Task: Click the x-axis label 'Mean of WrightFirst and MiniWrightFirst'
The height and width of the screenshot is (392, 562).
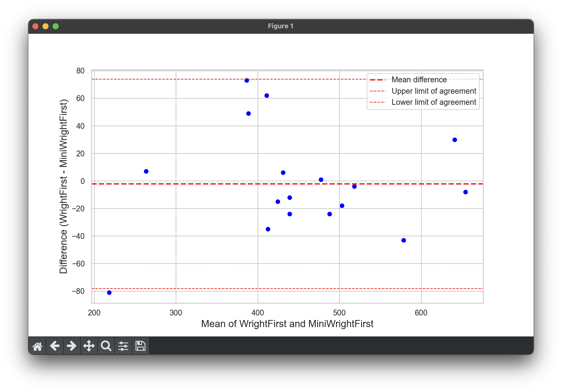Action: [x=287, y=324]
